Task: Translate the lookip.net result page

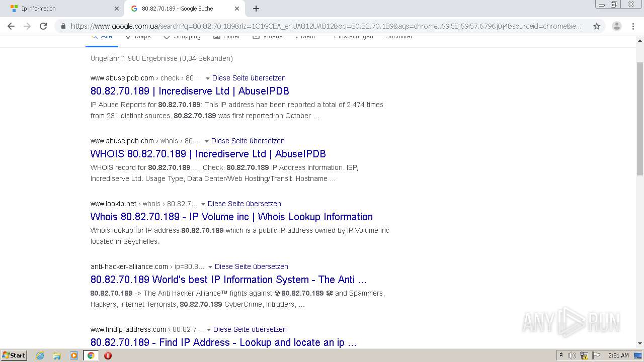Action: pos(245,204)
